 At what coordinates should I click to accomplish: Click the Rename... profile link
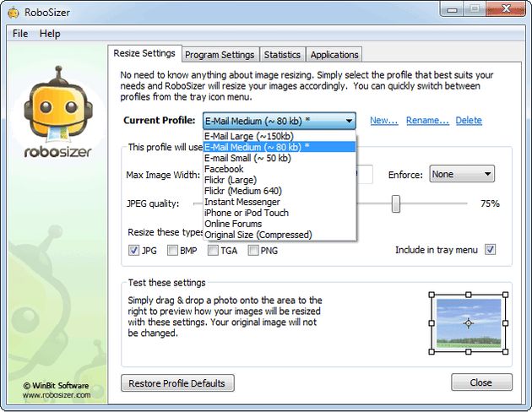(427, 121)
